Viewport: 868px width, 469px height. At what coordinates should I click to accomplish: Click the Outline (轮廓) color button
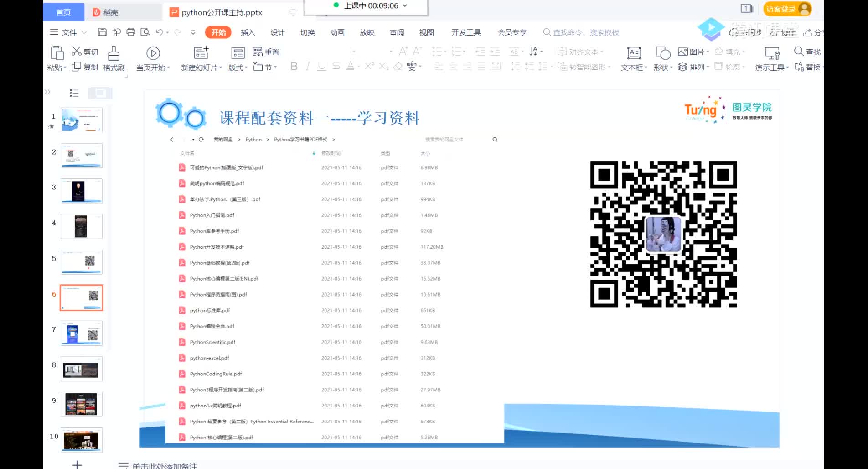click(x=729, y=67)
